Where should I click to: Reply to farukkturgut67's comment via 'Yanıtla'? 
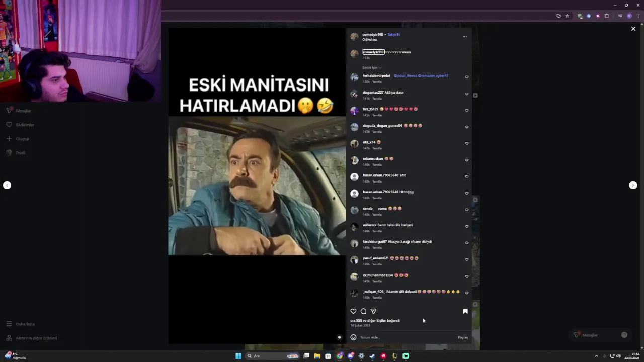pos(377,248)
